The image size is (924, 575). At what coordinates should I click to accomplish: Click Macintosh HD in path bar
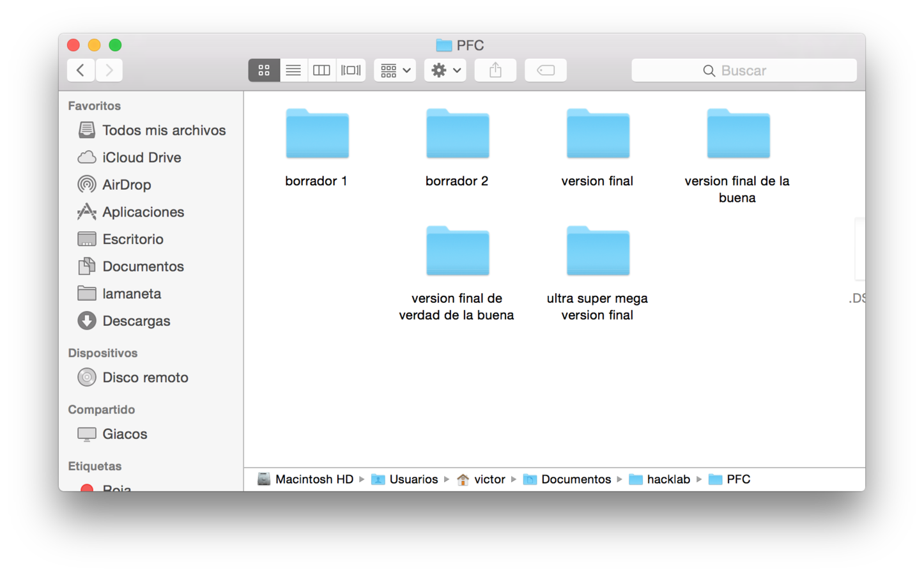[305, 479]
